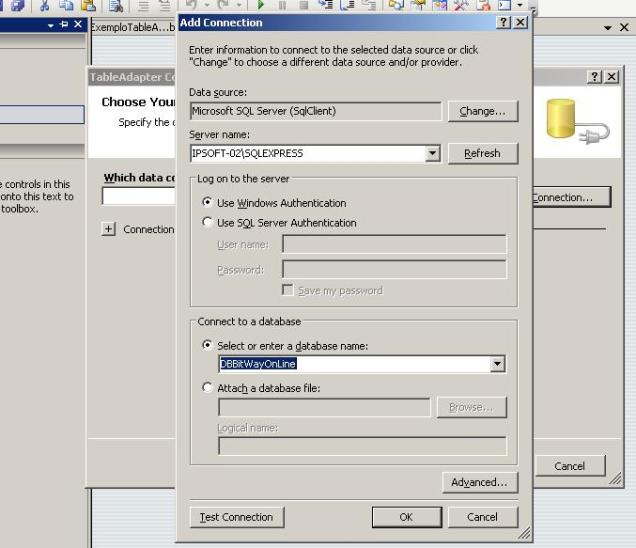Click the Change... data source button
636x548 pixels.
[x=483, y=111]
